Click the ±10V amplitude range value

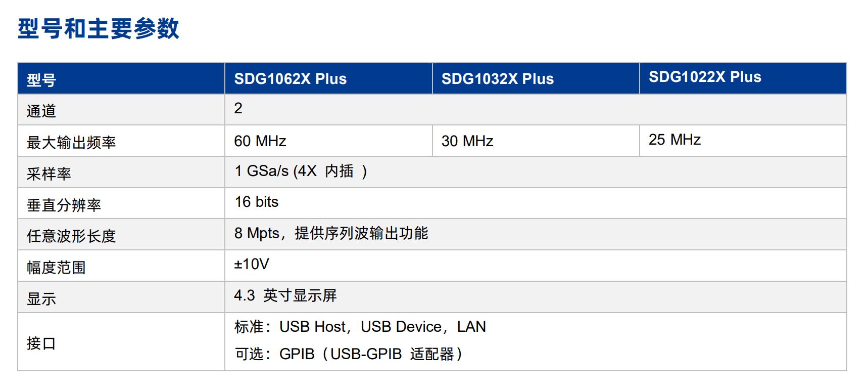tap(251, 264)
